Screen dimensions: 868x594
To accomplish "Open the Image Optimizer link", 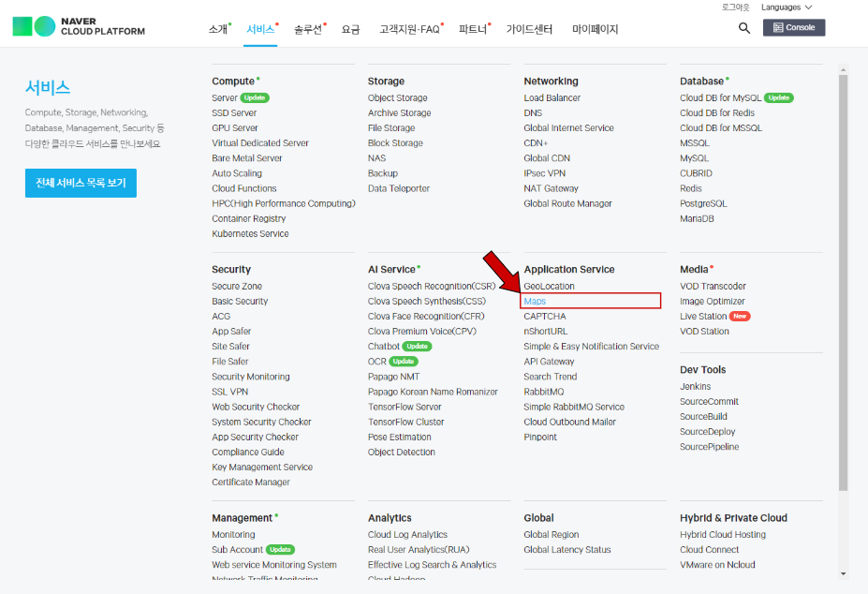I will click(712, 302).
